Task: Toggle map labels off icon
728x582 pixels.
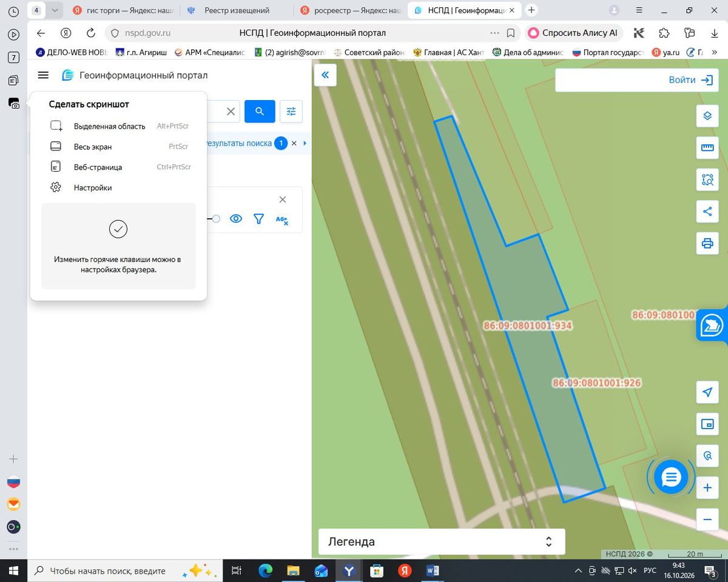Action: coord(281,220)
